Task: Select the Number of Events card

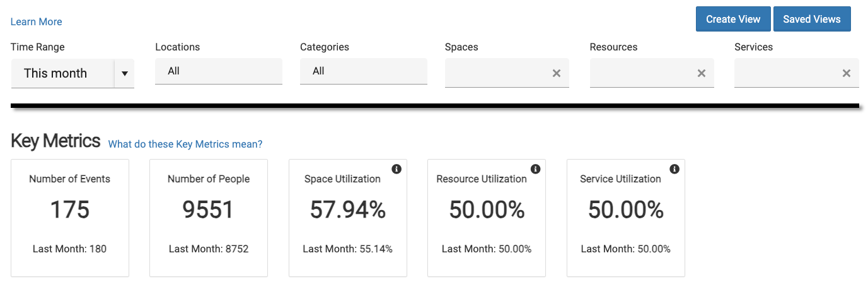Action: [x=70, y=217]
